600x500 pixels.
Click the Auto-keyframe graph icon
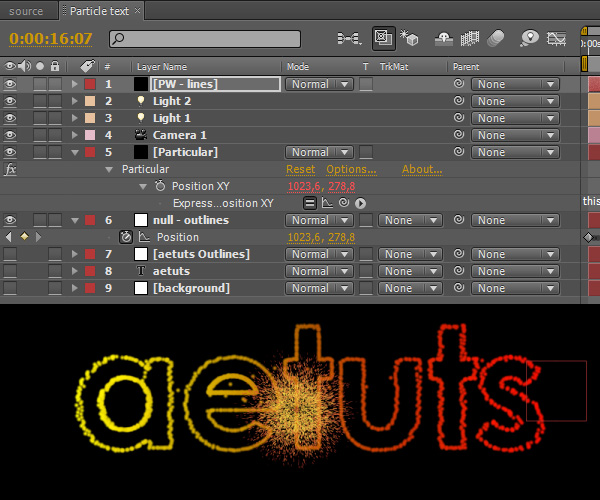click(x=556, y=39)
